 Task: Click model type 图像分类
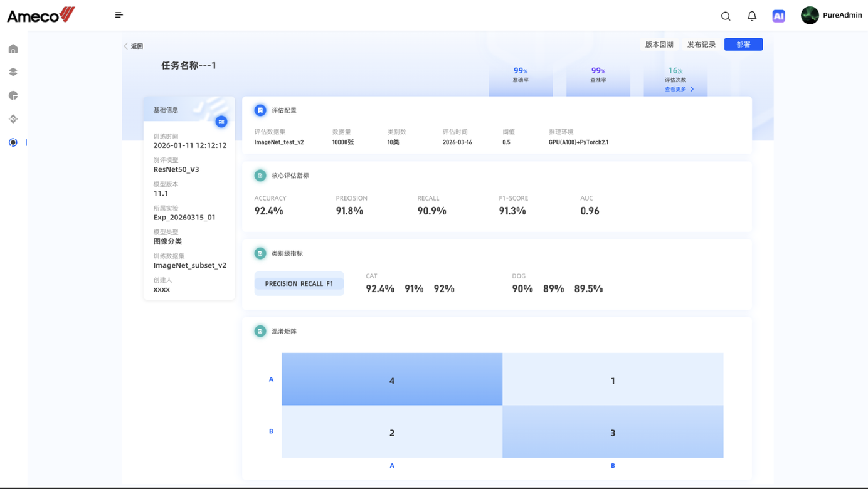(x=167, y=241)
